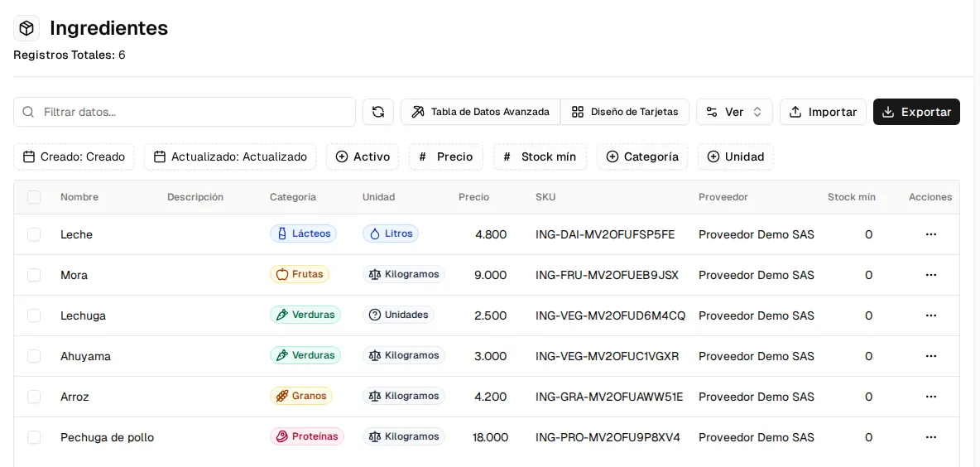Image resolution: width=980 pixels, height=467 pixels.
Task: Focus the Filtrar datos search field
Action: coord(185,112)
